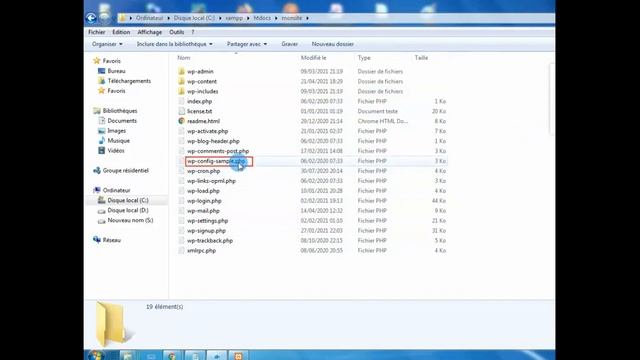Open the Outils menu
This screenshot has height=360, width=640.
tap(176, 32)
